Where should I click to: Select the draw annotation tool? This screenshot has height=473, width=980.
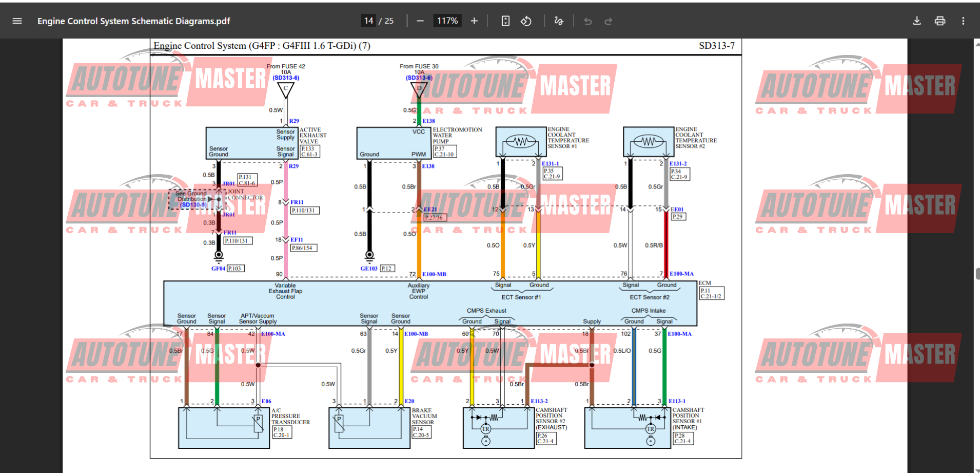coord(559,21)
